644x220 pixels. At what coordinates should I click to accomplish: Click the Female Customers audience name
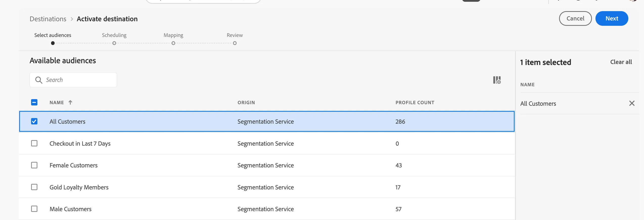click(x=74, y=165)
